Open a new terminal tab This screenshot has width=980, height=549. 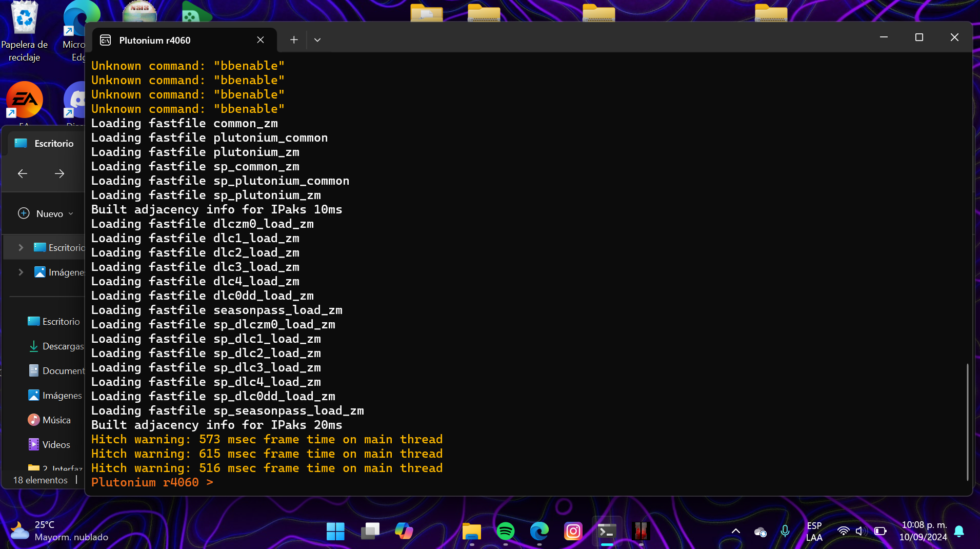[x=294, y=40]
